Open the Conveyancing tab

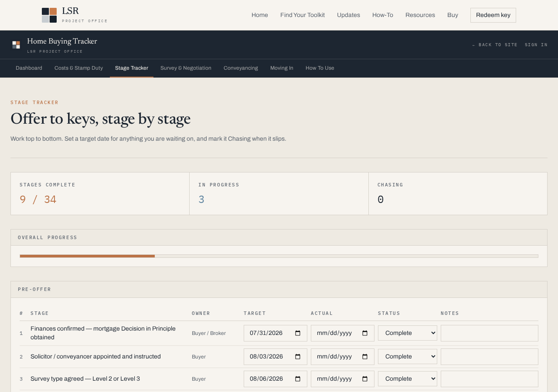(241, 68)
